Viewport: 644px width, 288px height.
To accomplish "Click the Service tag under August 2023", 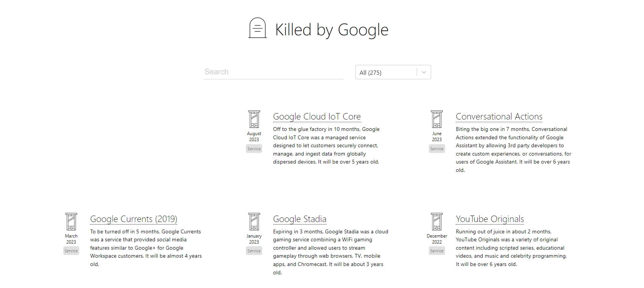I will tap(254, 149).
